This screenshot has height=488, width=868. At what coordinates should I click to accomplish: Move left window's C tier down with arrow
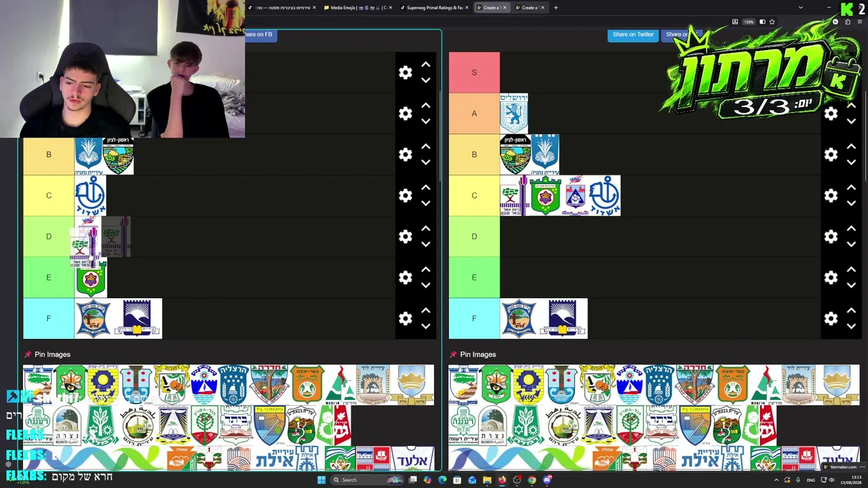click(x=426, y=203)
